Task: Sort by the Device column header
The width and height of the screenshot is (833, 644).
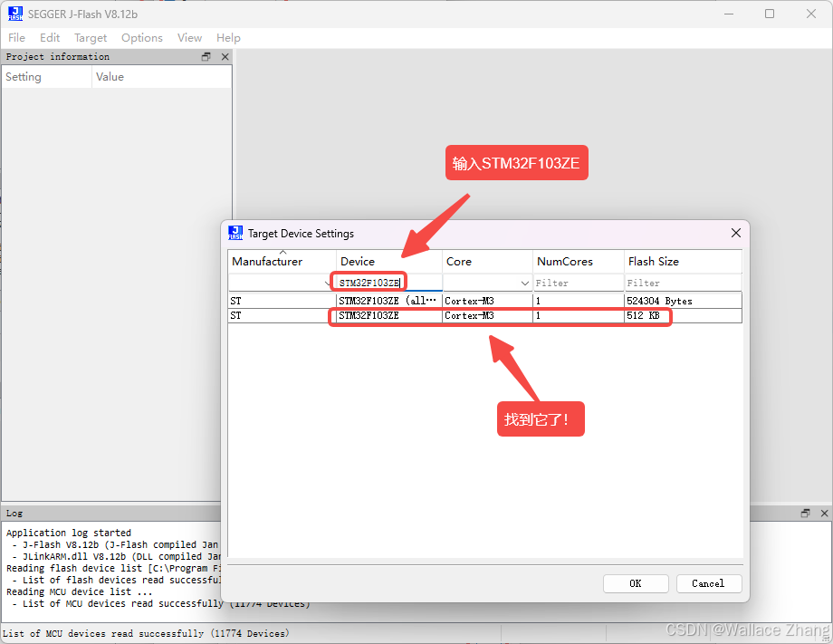Action: coord(388,262)
